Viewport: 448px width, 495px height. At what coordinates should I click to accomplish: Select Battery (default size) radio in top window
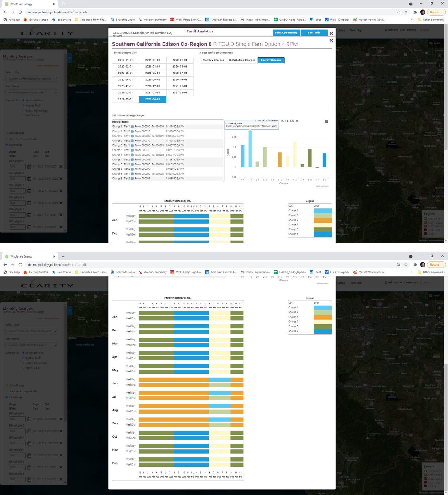click(x=23, y=111)
